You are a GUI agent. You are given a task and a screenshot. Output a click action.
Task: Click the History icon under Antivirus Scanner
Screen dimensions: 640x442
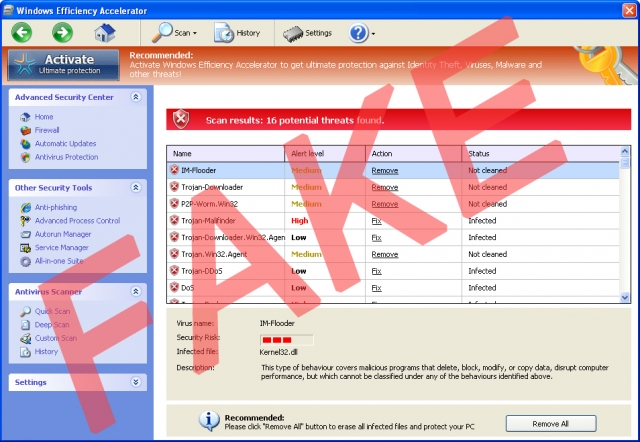25,352
